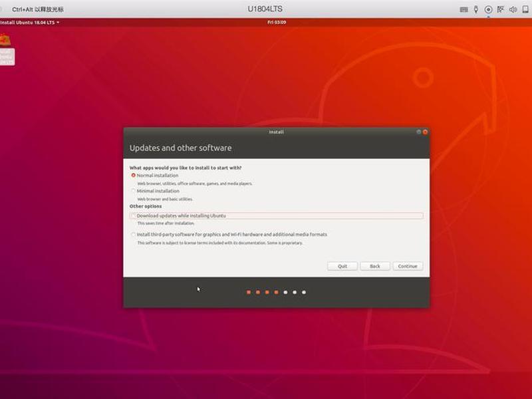Click Web browser and basic utilities description
Screen dimensions: 532x399
pos(165,199)
